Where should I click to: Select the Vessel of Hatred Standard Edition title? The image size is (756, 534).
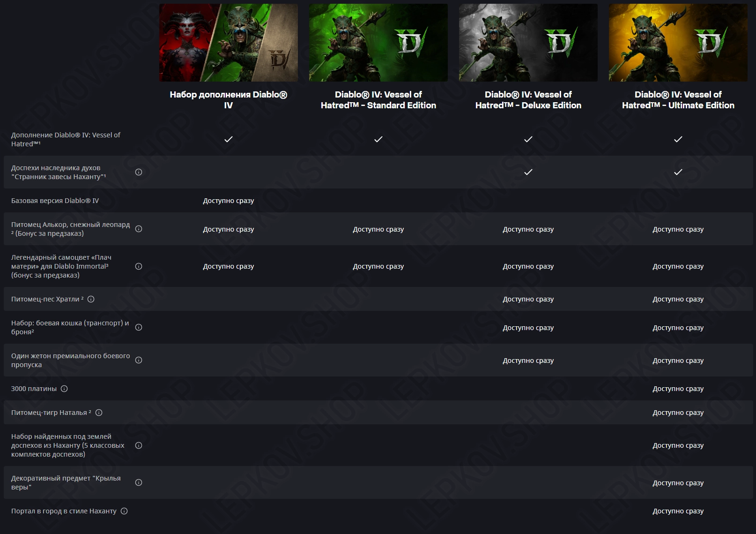378,100
